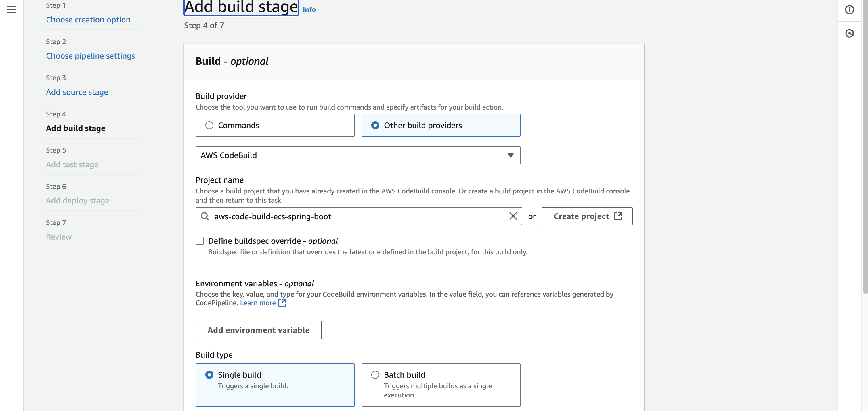Enable Define buildspec override checkbox
868x411 pixels.
(200, 241)
